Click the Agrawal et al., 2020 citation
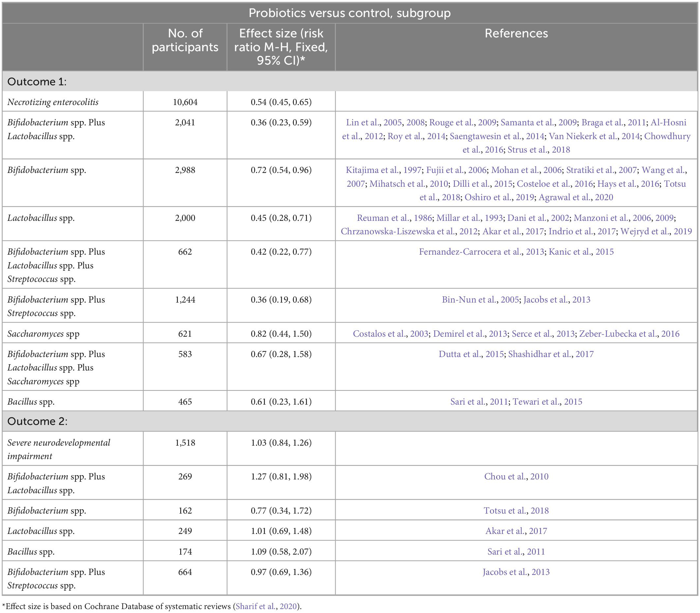Screen dimensions: 700x613 (576, 197)
